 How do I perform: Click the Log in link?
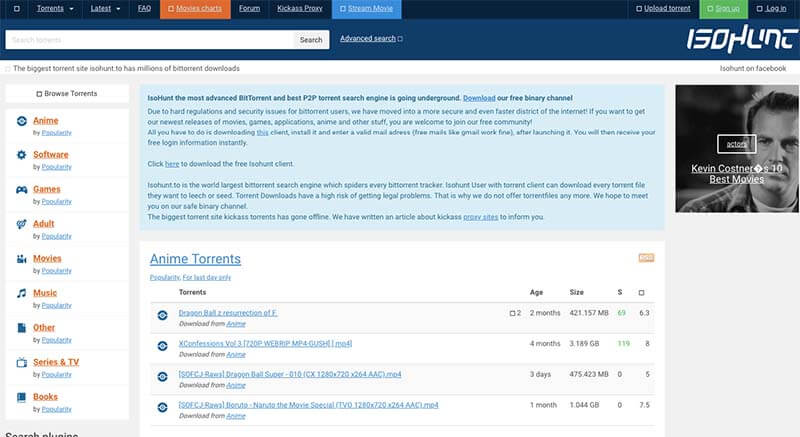[771, 9]
